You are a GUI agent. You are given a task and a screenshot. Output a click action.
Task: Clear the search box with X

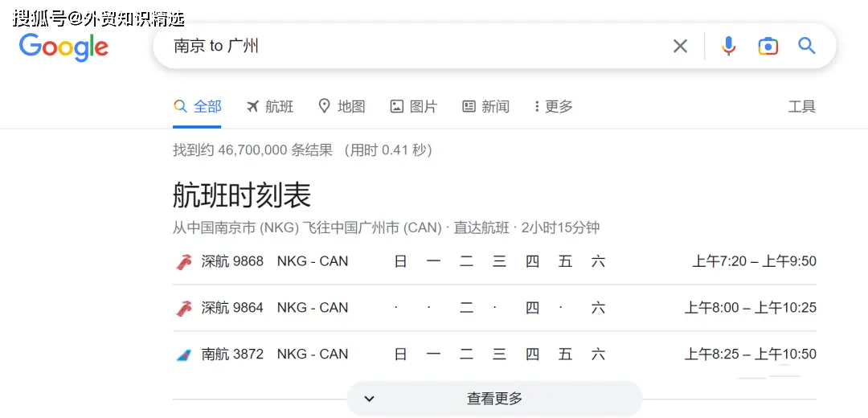[680, 46]
